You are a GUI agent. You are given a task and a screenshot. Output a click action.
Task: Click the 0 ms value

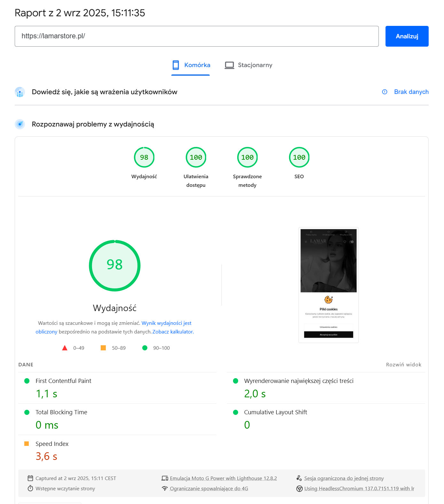coord(47,425)
